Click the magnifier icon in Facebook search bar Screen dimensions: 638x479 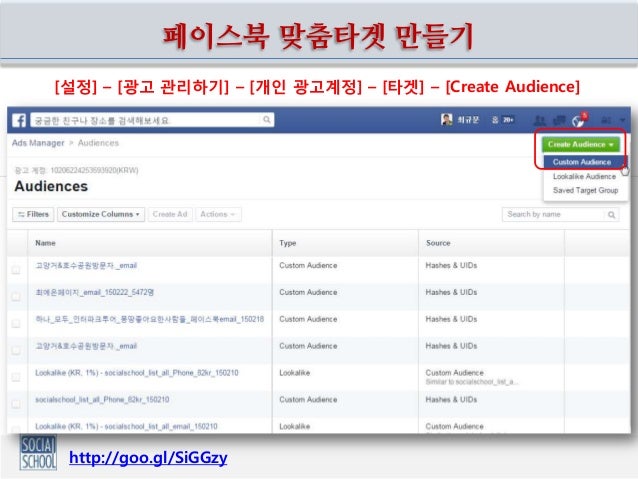[x=267, y=120]
